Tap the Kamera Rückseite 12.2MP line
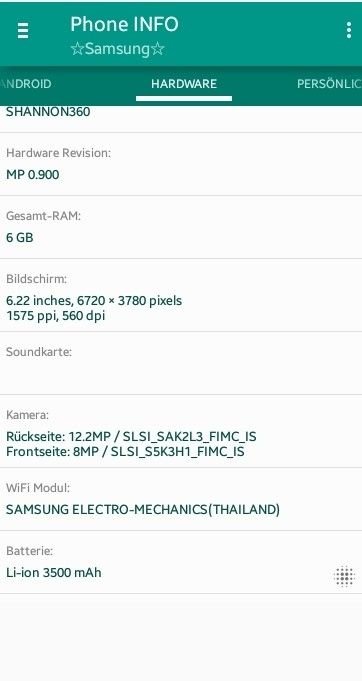This screenshot has width=362, height=681. click(x=131, y=436)
